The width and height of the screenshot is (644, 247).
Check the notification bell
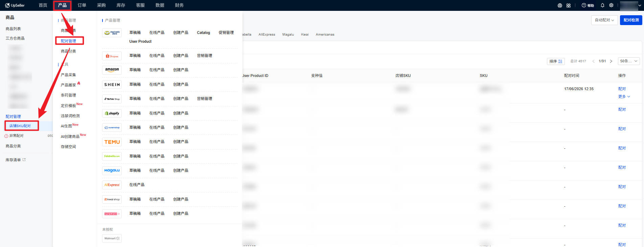[602, 5]
